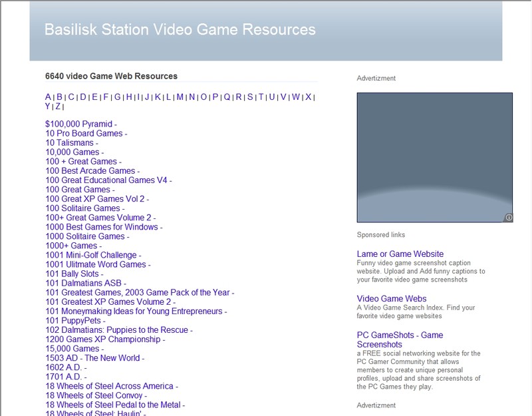Viewport: 532px width, 416px height.
Task: Jump to letter Z in alphabet index
Action: pyautogui.click(x=58, y=106)
